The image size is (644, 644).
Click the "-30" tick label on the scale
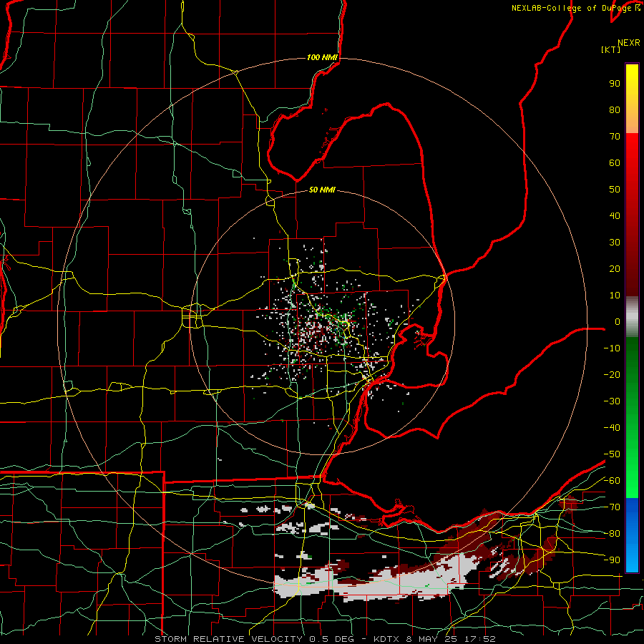click(x=612, y=401)
